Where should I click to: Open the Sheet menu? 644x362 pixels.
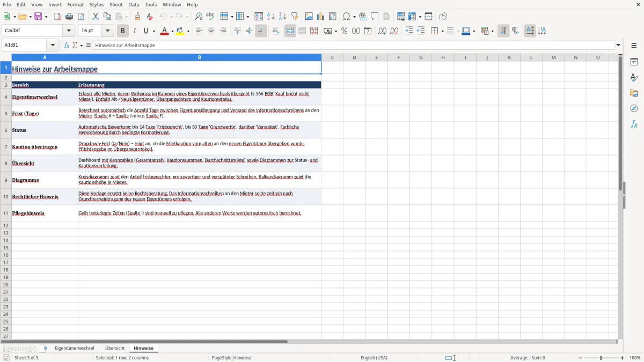tap(116, 4)
